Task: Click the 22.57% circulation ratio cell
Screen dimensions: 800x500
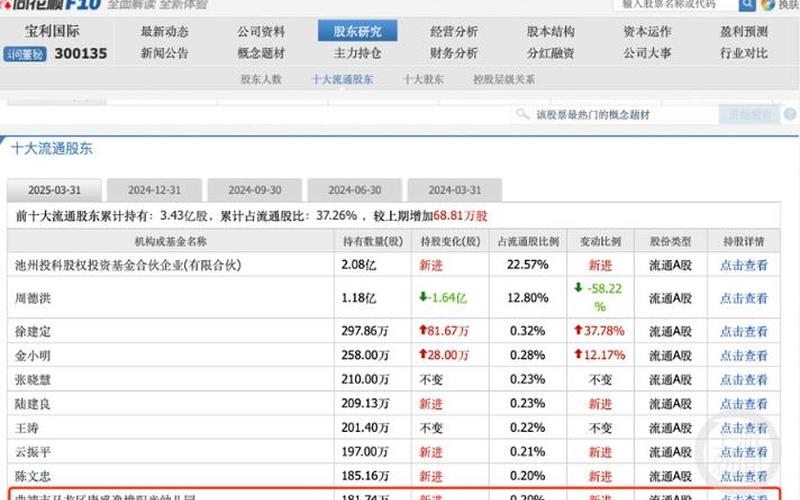Action: pos(528,265)
